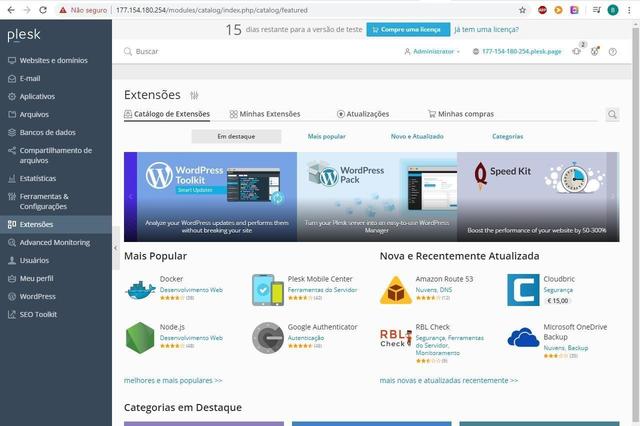Open Segurança category under Cloudbric
Image resolution: width=640 pixels, height=426 pixels.
click(558, 290)
